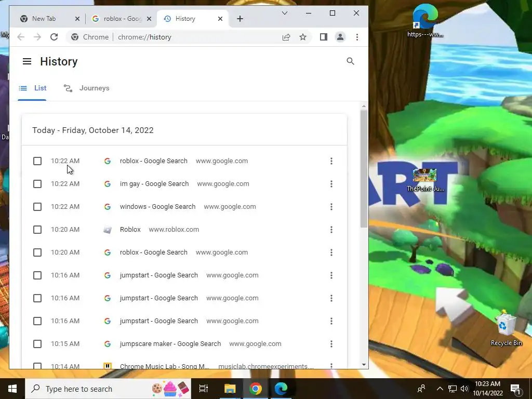Click the search history magnifier icon
The image size is (532, 399).
[350, 61]
